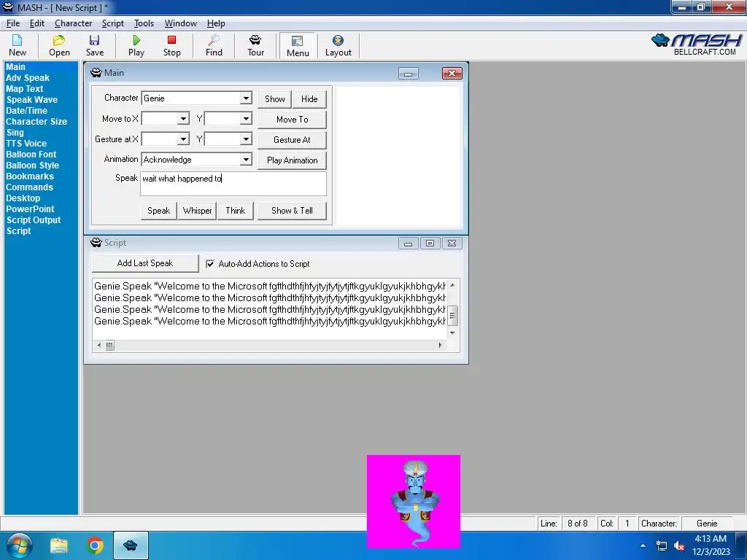Open the Tools menu
The width and height of the screenshot is (747, 560).
tap(144, 23)
